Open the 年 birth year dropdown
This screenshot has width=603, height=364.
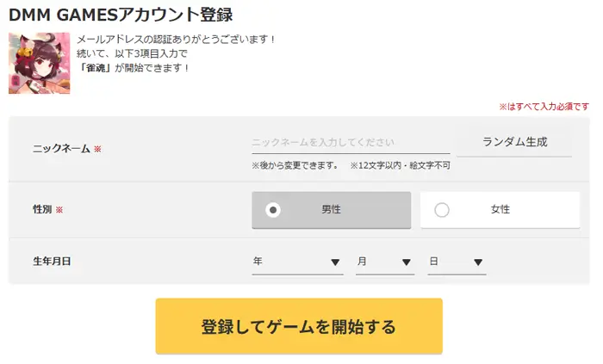point(297,262)
